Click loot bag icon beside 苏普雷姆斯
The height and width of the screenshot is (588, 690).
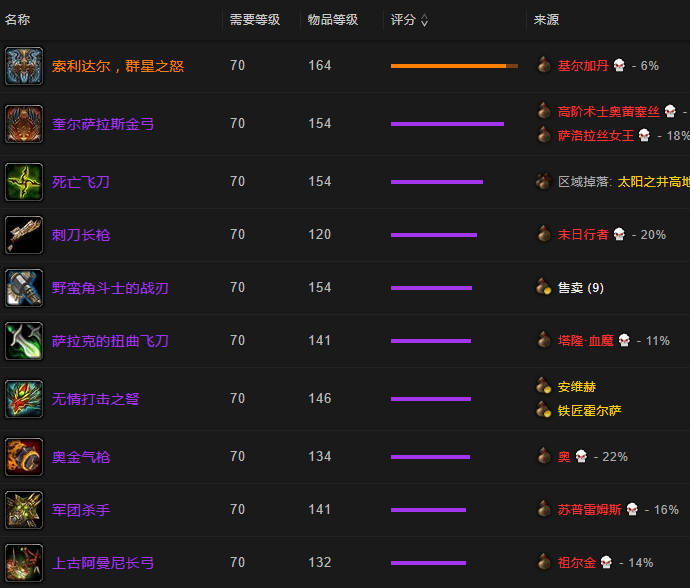[544, 509]
